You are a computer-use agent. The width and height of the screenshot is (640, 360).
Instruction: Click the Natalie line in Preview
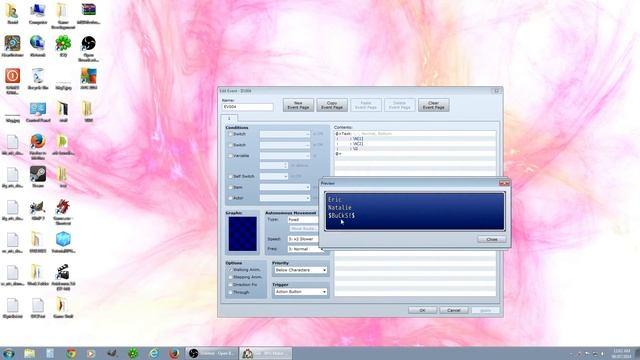click(340, 207)
